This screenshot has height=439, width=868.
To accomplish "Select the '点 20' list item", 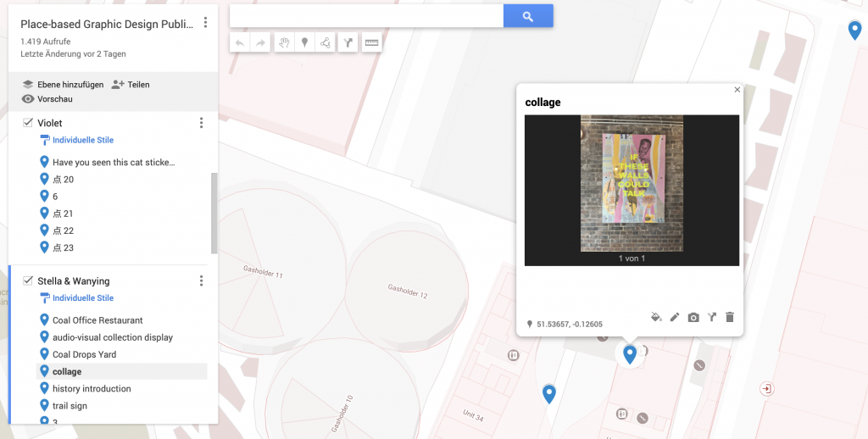I will coord(122,180).
